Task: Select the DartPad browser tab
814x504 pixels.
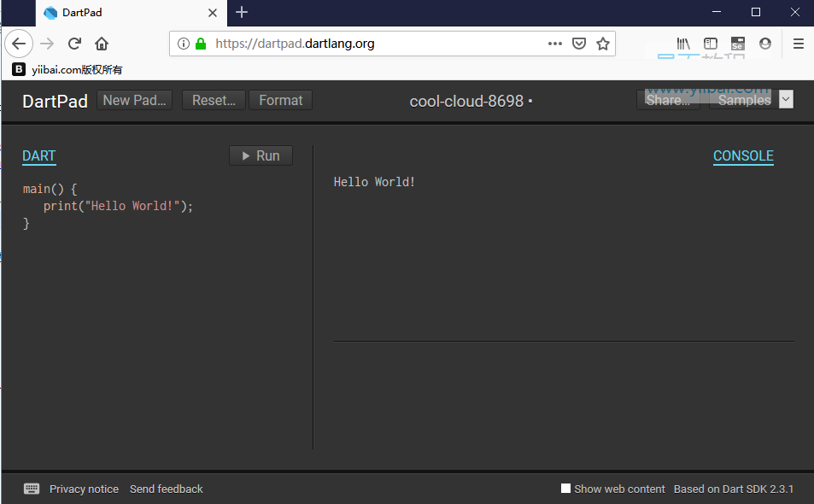Action: (132, 13)
